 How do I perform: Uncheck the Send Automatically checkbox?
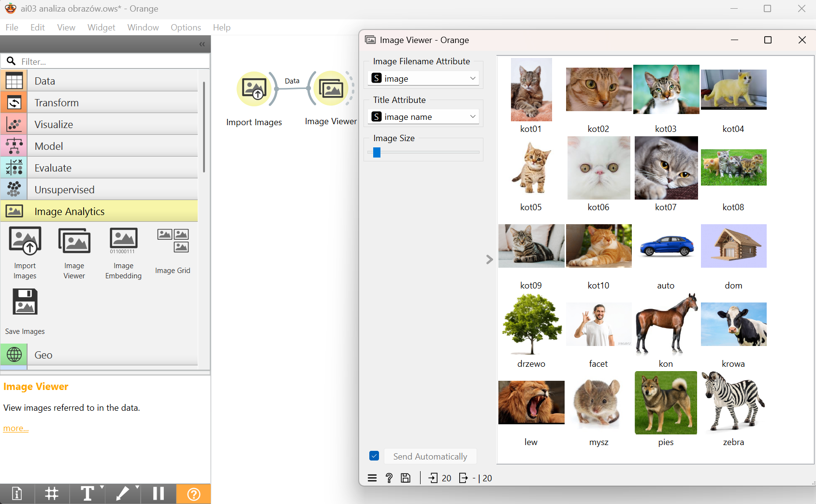(374, 456)
